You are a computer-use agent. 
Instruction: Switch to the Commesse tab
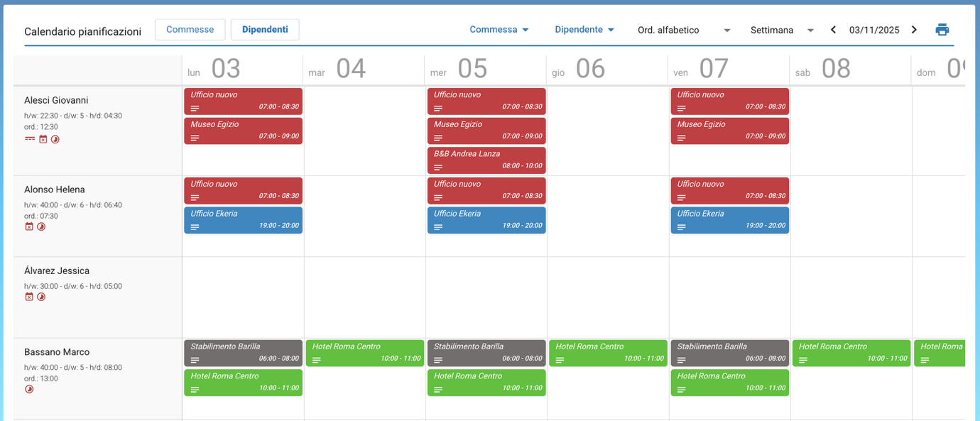tap(190, 29)
